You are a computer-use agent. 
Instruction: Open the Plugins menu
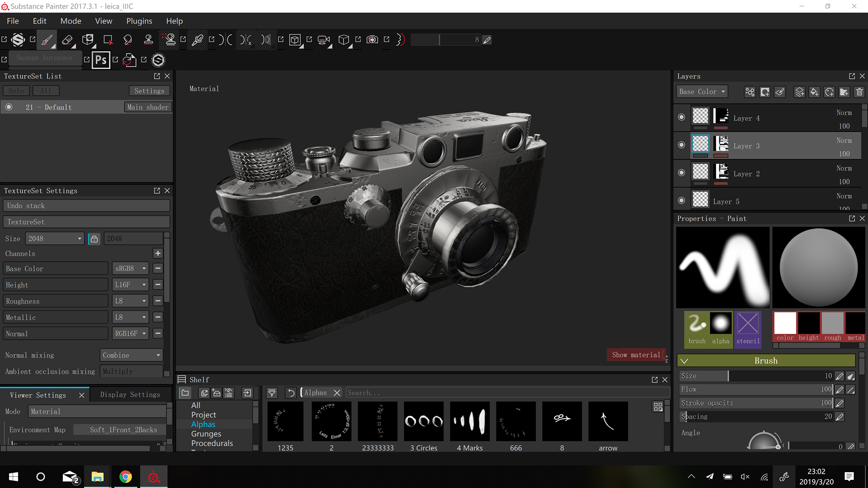tap(139, 21)
